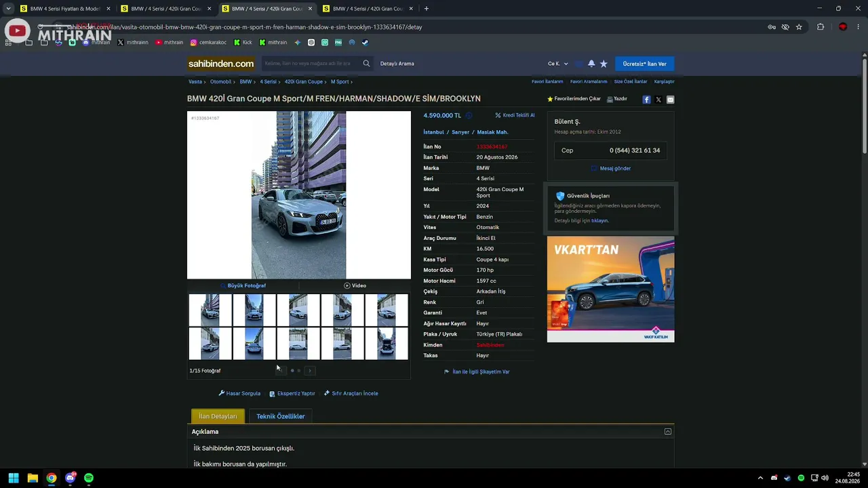This screenshot has width=868, height=488.
Task: Click Ücretsiz İlan Ver button
Action: [x=644, y=64]
